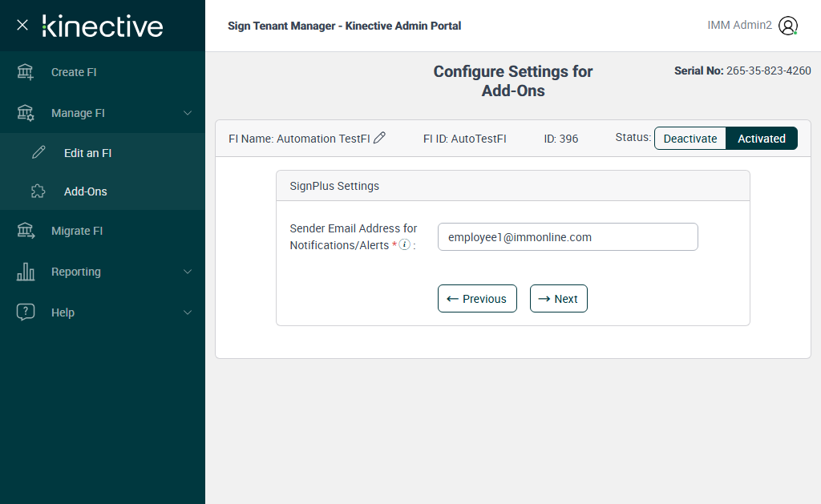
Task: Click the pencil icon beside FI Name
Action: tap(380, 138)
